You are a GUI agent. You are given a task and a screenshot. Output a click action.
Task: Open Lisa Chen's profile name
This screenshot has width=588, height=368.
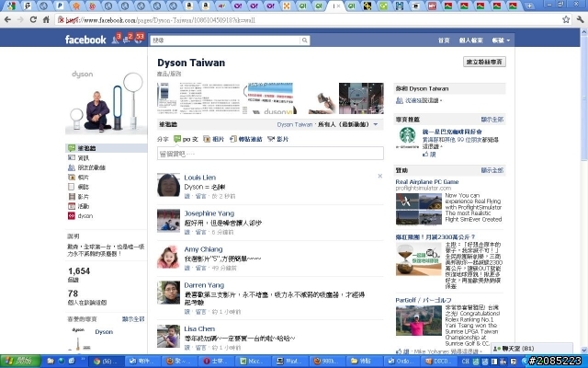pos(199,329)
